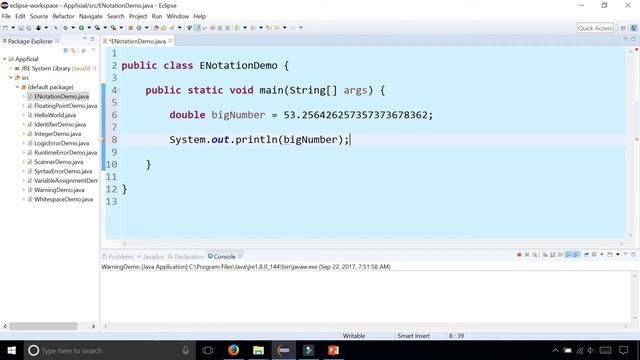The width and height of the screenshot is (640, 360).
Task: Open the Search menu
Action: [116, 16]
